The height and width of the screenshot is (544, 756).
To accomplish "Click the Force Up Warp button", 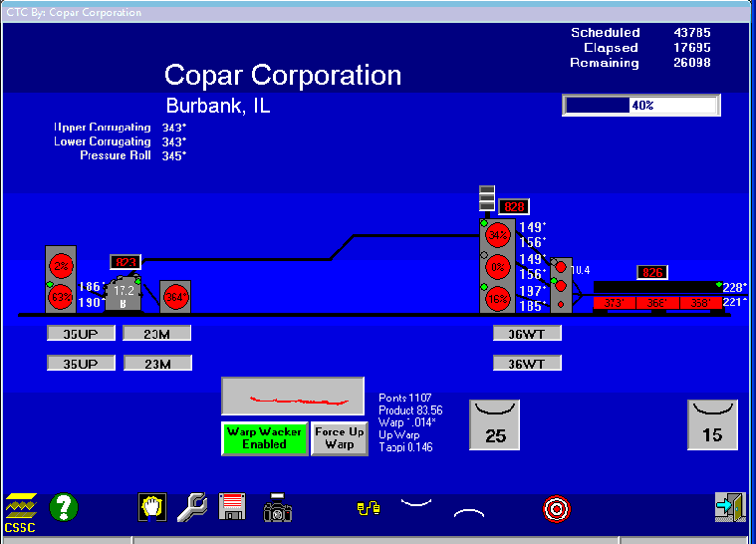I will coord(340,438).
